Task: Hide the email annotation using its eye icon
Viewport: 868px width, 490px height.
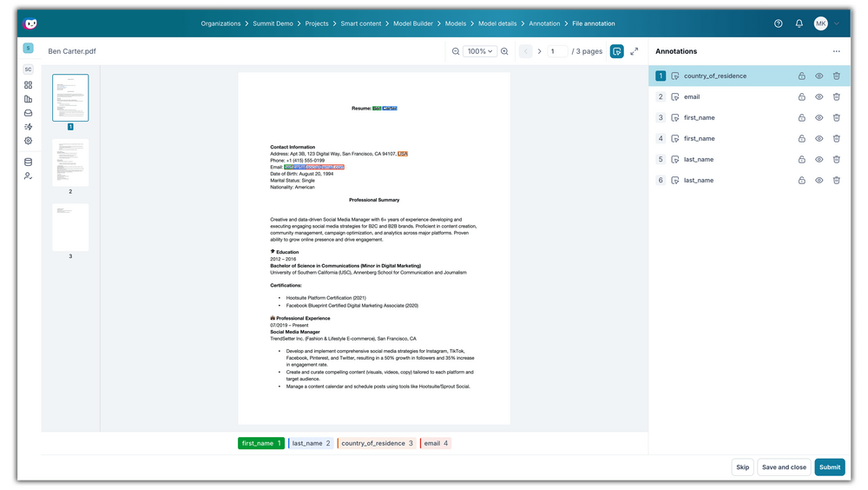Action: pyautogui.click(x=819, y=96)
